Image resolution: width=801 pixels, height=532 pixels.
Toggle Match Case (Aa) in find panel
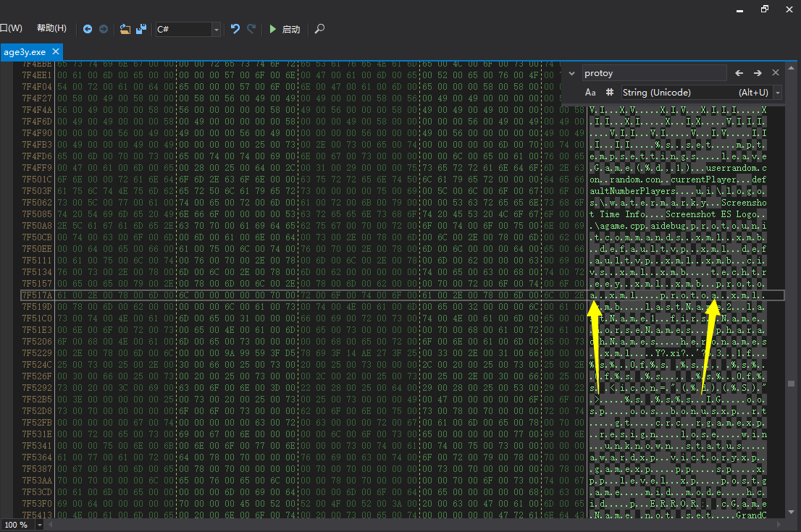(x=590, y=93)
